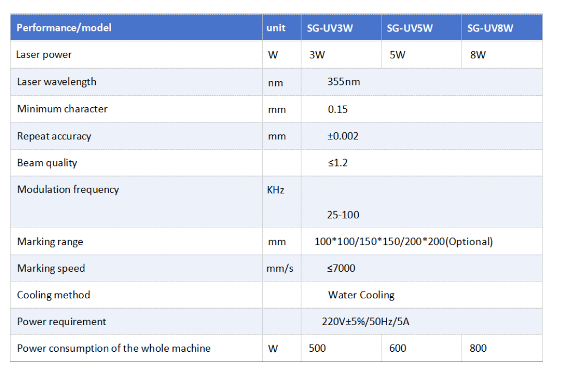Select the Water Cooling cell
Screen dimensions: 566x392
point(361,295)
